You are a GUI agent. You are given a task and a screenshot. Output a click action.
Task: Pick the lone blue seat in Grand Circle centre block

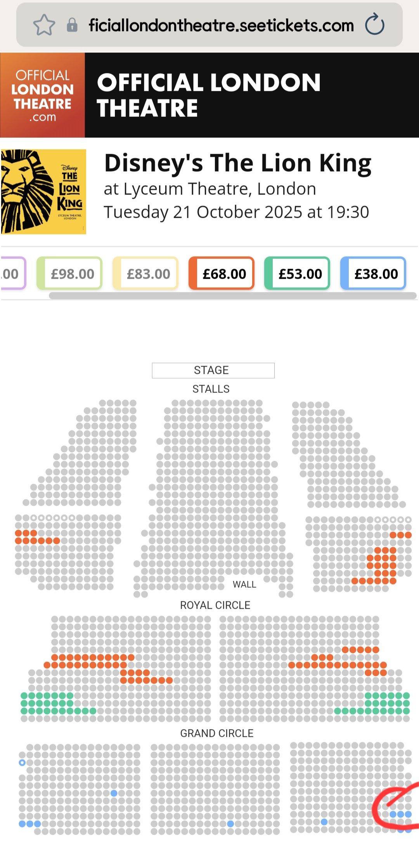(230, 824)
